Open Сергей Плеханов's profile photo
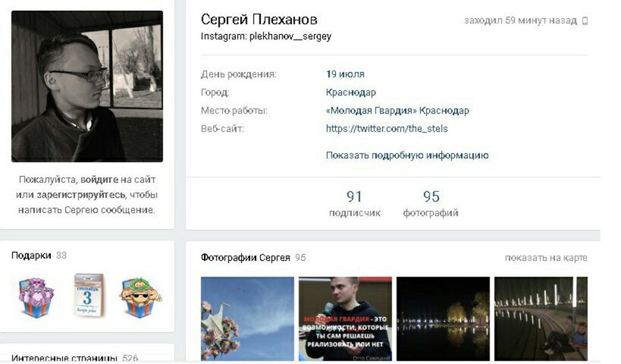Image resolution: width=621 pixels, height=364 pixels. point(87,86)
